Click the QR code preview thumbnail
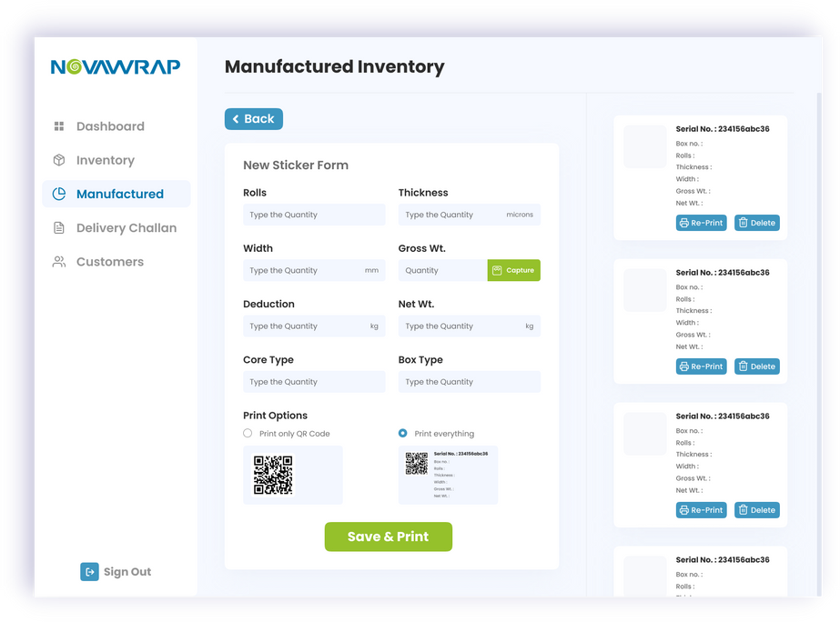Image resolution: width=840 pixels, height=622 pixels. (273, 475)
